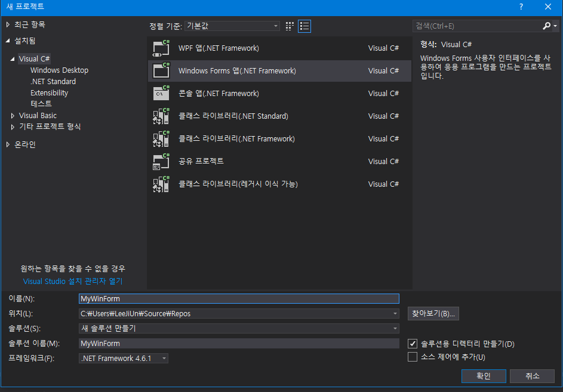The height and width of the screenshot is (392, 563).
Task: Toggle 솔루션용 디렉터리 만들기 checkbox
Action: (413, 344)
